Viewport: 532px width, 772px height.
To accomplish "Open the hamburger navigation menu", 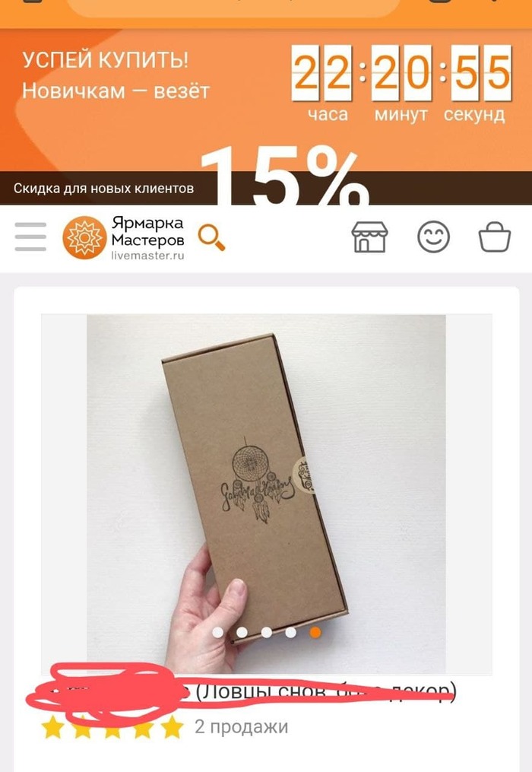I will tap(30, 237).
